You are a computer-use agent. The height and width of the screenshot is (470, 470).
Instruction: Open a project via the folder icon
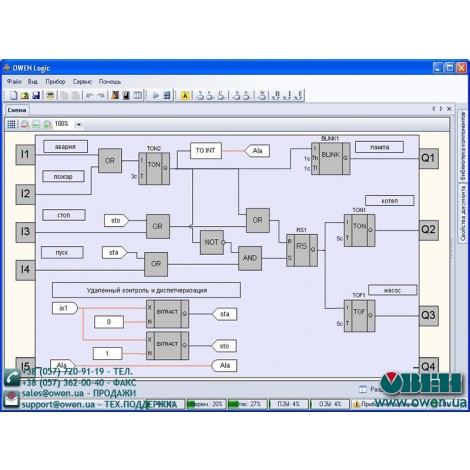(x=24, y=96)
